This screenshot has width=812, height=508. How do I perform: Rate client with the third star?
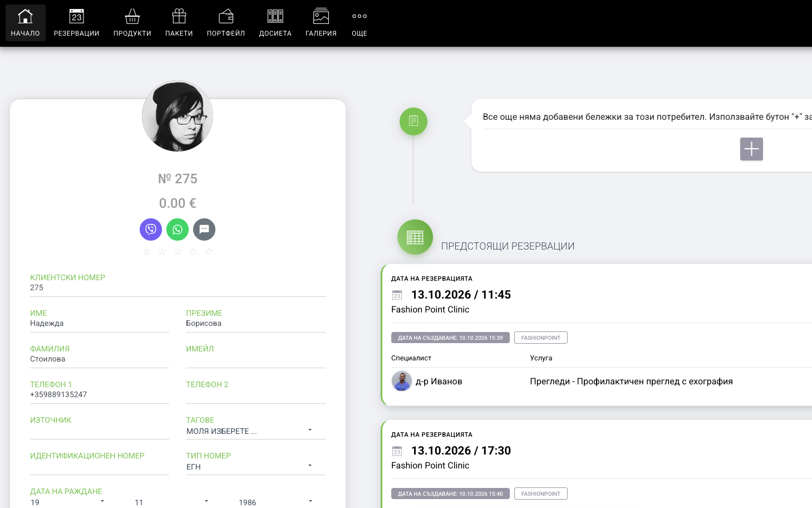(x=178, y=252)
